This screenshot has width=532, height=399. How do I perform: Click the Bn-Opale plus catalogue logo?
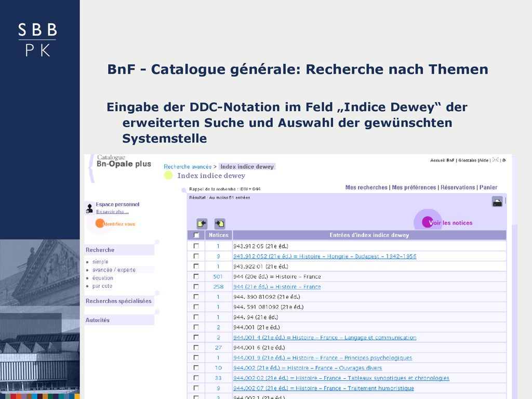124,162
